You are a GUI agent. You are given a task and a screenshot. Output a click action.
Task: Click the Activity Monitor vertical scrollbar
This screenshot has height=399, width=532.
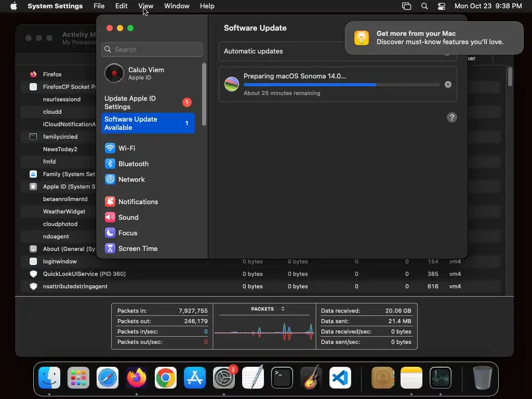pos(510,77)
